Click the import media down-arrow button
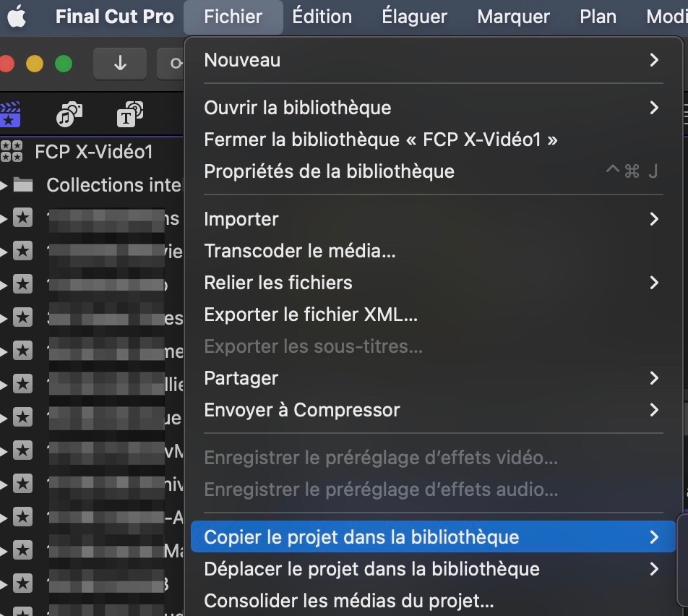 (120, 64)
